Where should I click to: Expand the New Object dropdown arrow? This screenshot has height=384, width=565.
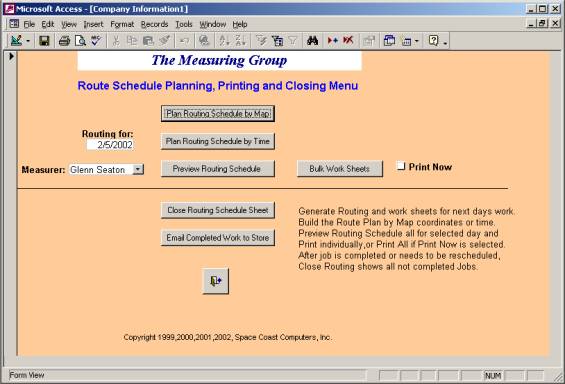tap(417, 41)
